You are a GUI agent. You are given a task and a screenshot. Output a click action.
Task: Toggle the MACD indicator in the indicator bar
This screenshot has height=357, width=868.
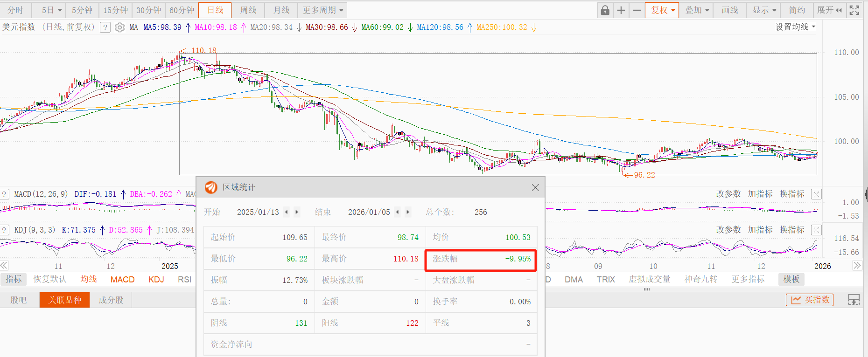click(122, 279)
